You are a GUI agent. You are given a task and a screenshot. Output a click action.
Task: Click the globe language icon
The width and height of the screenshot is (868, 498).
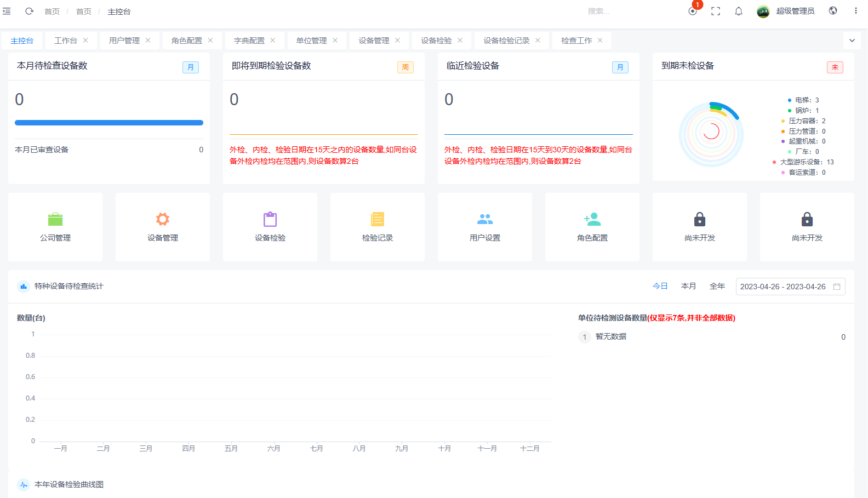(x=833, y=10)
